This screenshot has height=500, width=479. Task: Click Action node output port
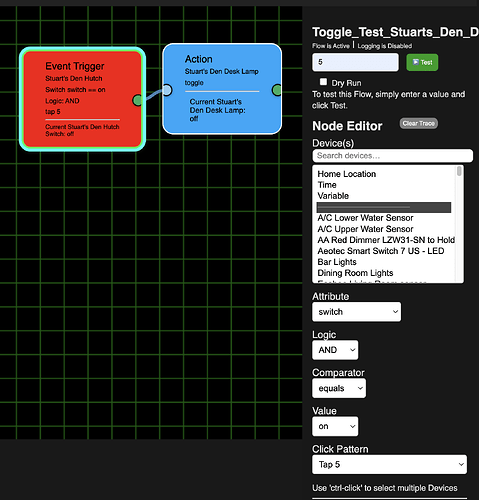pos(277,90)
